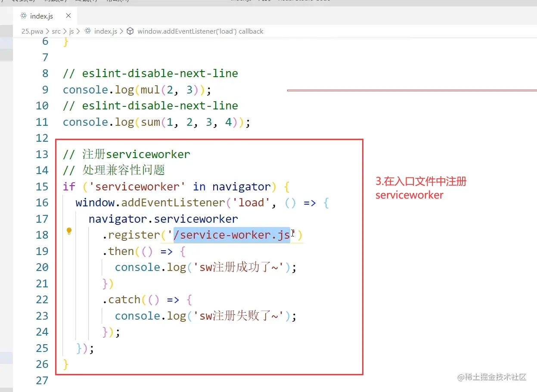Select line number 24 in the gutter

[x=42, y=332]
